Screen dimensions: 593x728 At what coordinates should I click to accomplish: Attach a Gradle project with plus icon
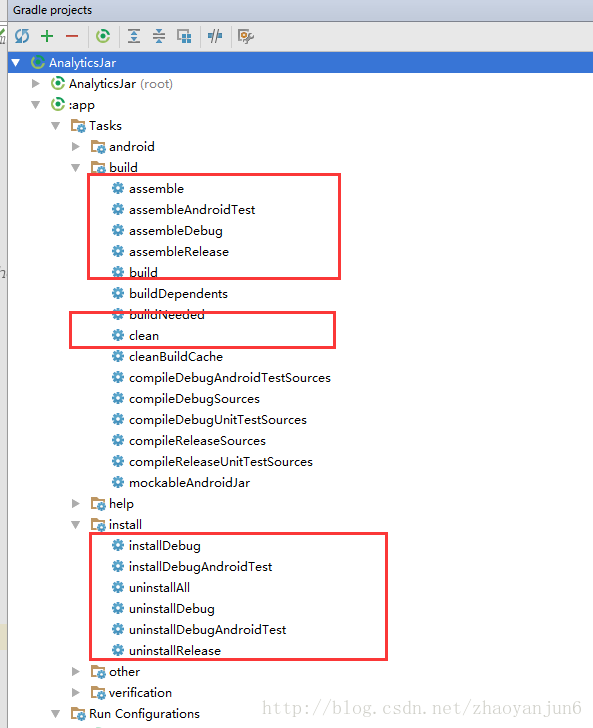[47, 36]
